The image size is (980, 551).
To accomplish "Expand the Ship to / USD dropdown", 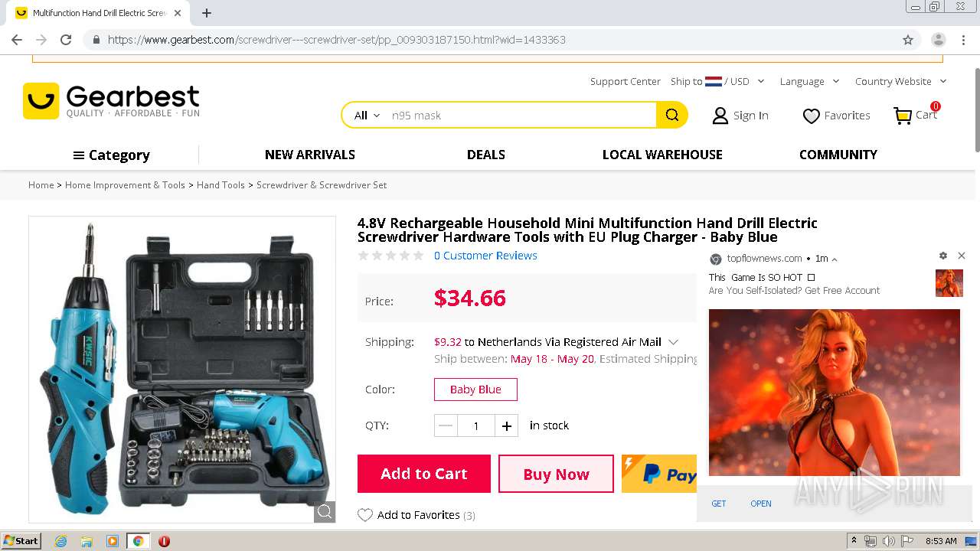I will coord(717,81).
